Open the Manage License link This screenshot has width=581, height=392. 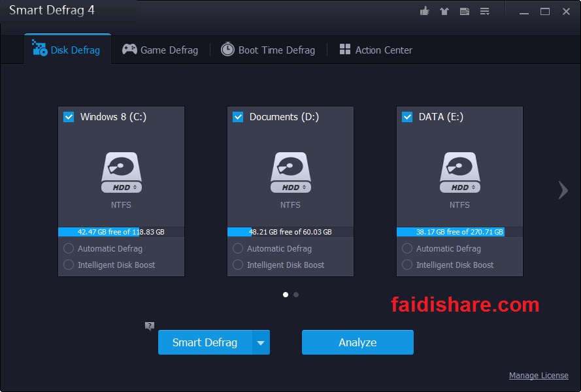[539, 375]
